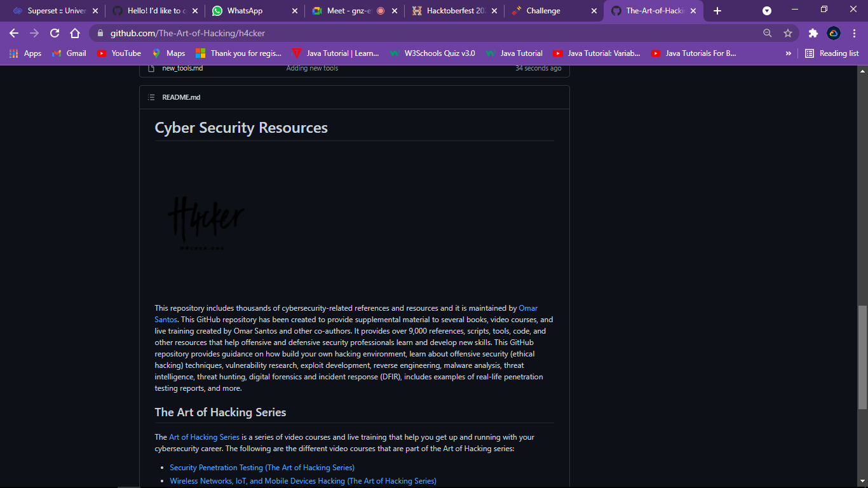Open the zoom magnifier icon in address bar
This screenshot has height=488, width=868.
pos(768,33)
